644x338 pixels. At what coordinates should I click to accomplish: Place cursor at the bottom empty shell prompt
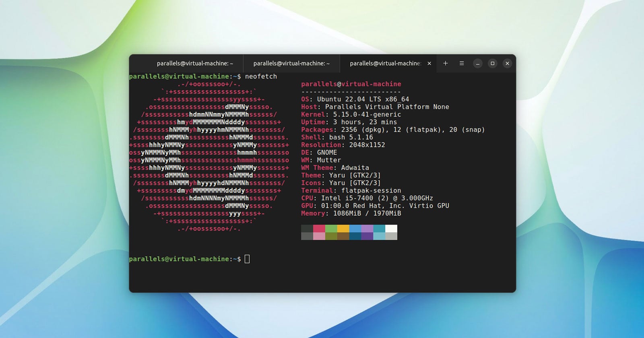[x=247, y=259]
